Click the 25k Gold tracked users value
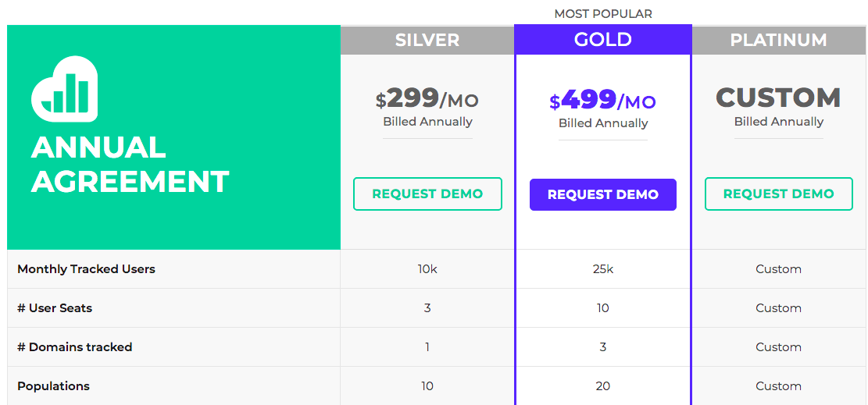This screenshot has height=405, width=868. pyautogui.click(x=602, y=269)
